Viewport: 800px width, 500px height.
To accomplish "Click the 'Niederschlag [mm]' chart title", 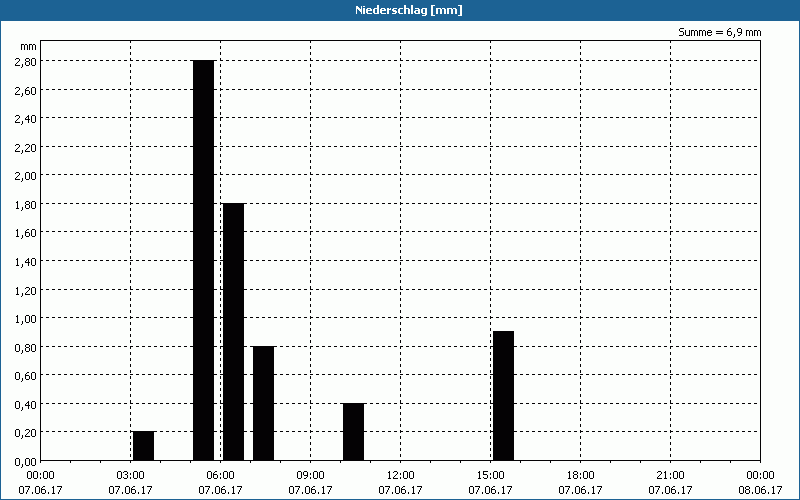I will click(409, 10).
